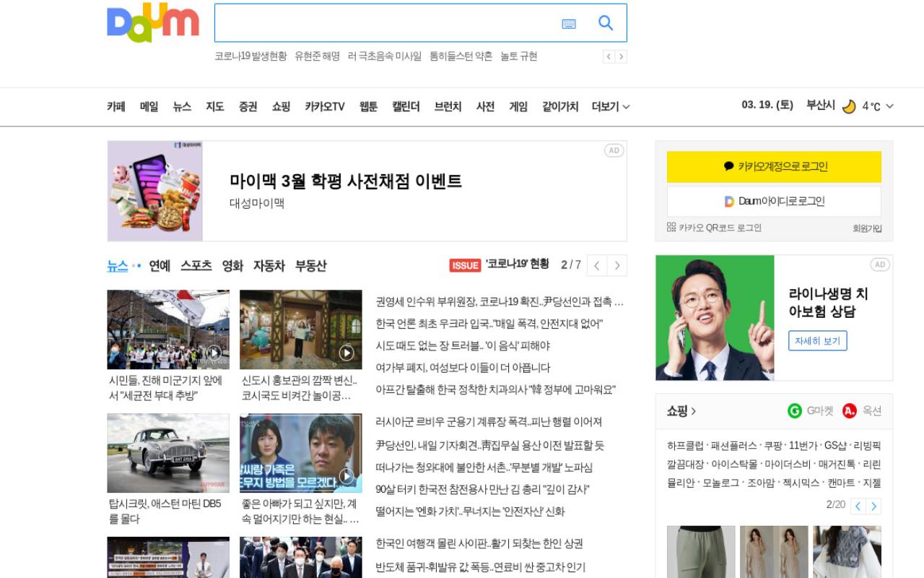924x578 pixels.
Task: Click the ISSUE badge
Action: point(465,265)
